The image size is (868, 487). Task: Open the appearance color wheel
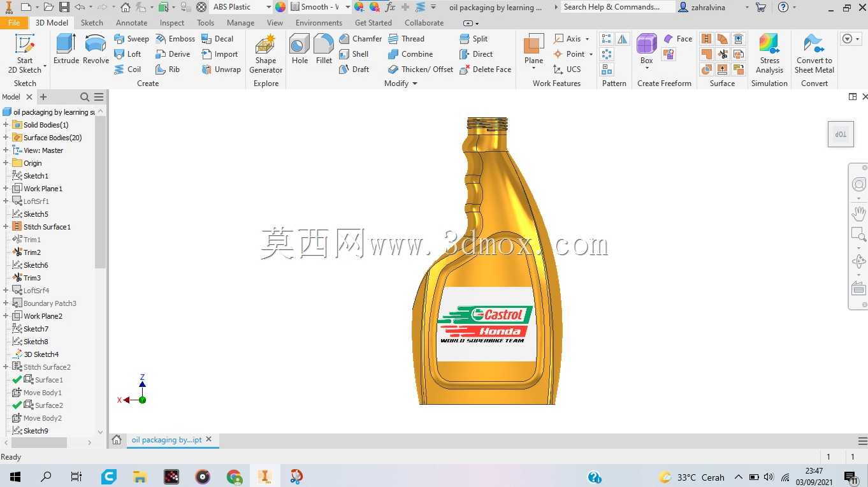[280, 7]
